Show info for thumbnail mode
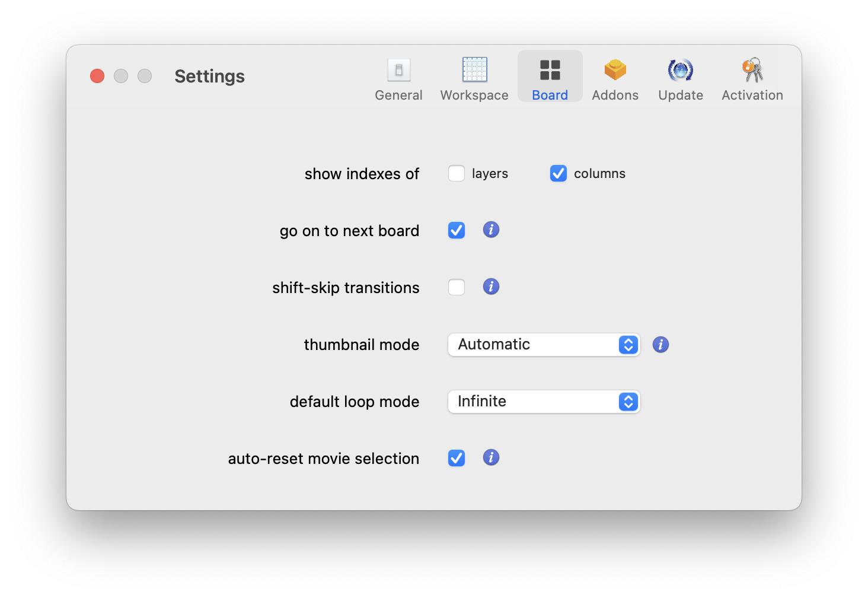868x598 pixels. 660,344
